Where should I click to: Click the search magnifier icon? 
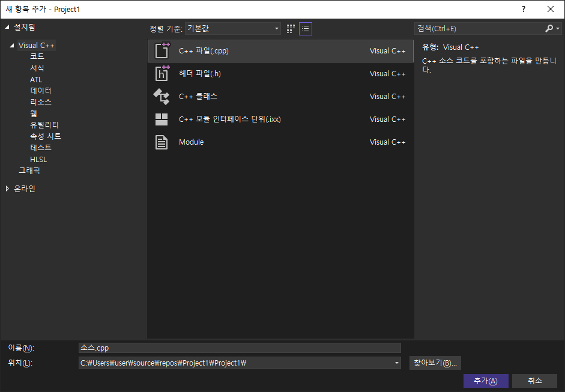tap(549, 28)
